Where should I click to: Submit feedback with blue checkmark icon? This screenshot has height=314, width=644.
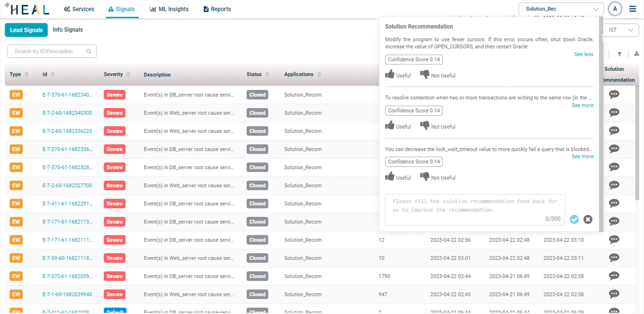point(574,219)
